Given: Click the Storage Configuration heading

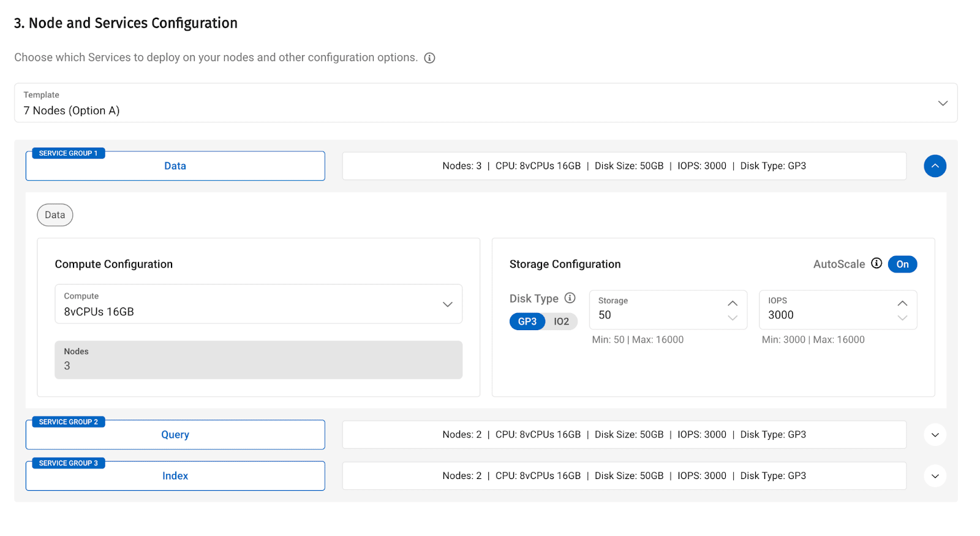Looking at the screenshot, I should [565, 264].
